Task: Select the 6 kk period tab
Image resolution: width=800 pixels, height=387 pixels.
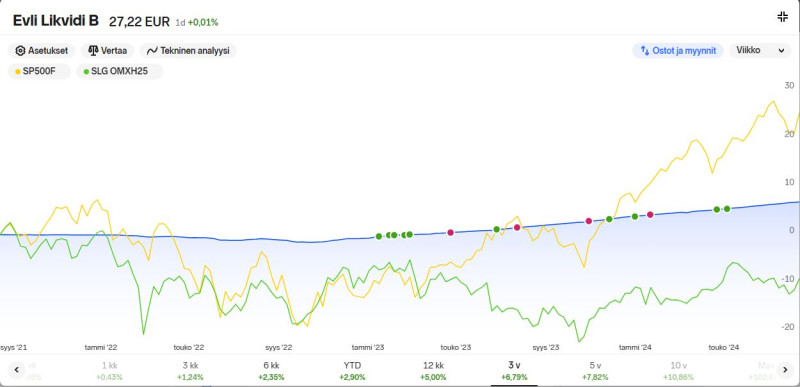Action: click(271, 371)
